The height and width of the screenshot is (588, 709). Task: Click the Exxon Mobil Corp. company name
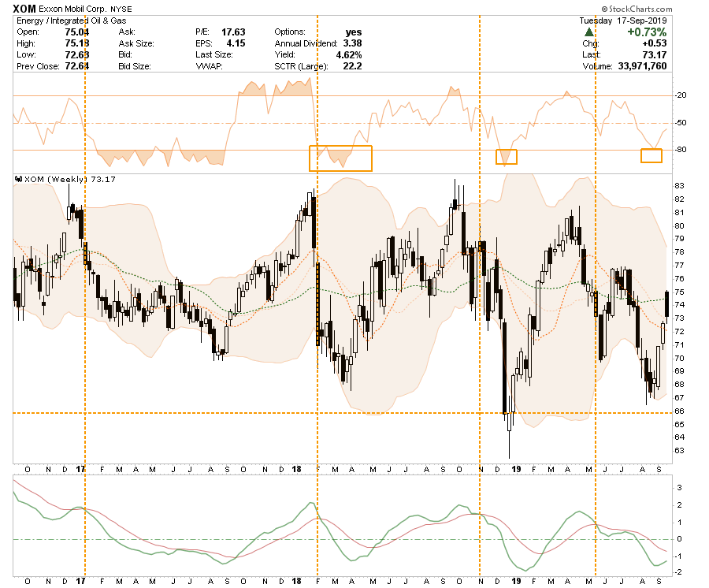click(72, 9)
